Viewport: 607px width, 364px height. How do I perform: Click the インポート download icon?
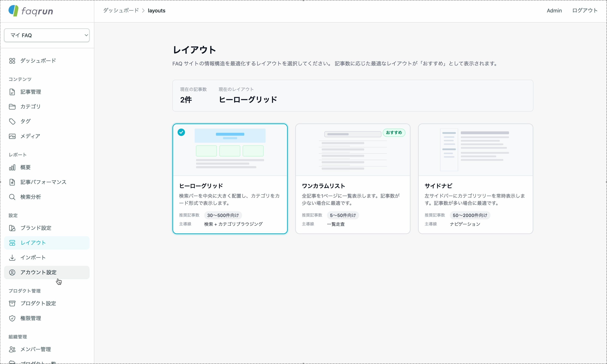coord(12,257)
